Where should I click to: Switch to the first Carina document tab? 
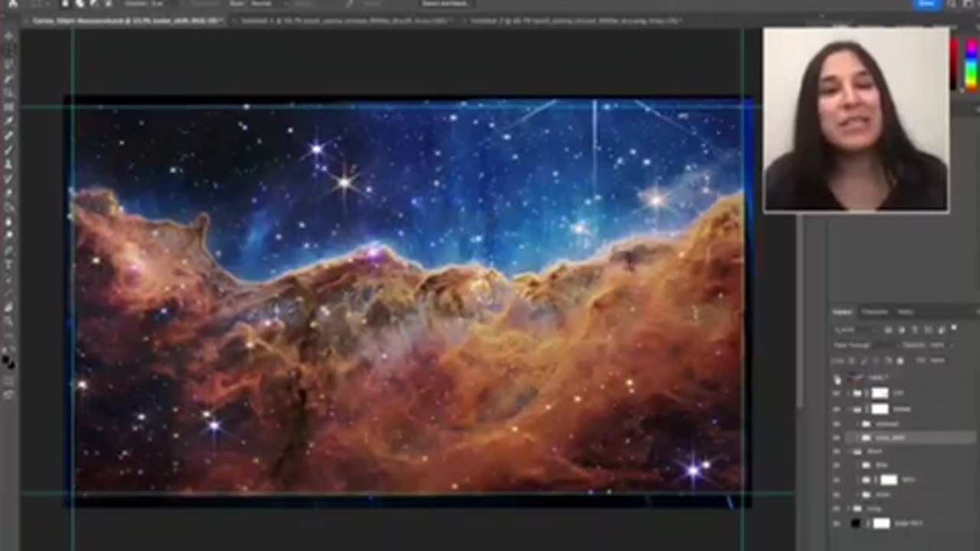[125, 21]
